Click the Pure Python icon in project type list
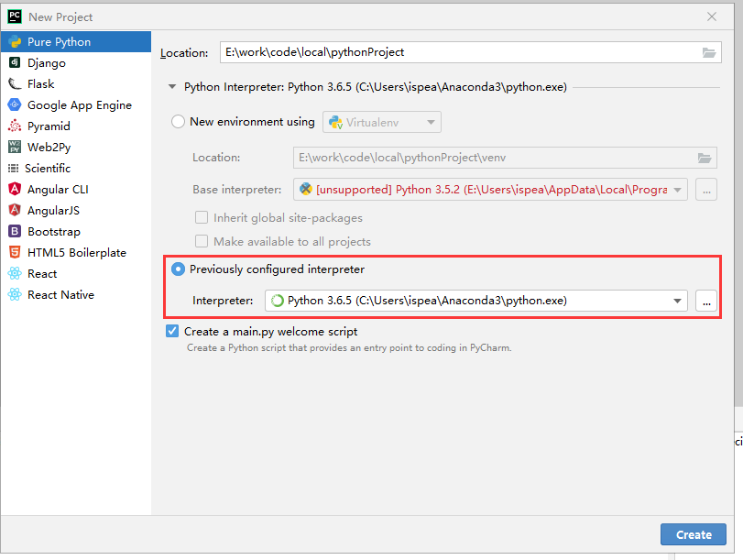The width and height of the screenshot is (743, 560). (16, 42)
